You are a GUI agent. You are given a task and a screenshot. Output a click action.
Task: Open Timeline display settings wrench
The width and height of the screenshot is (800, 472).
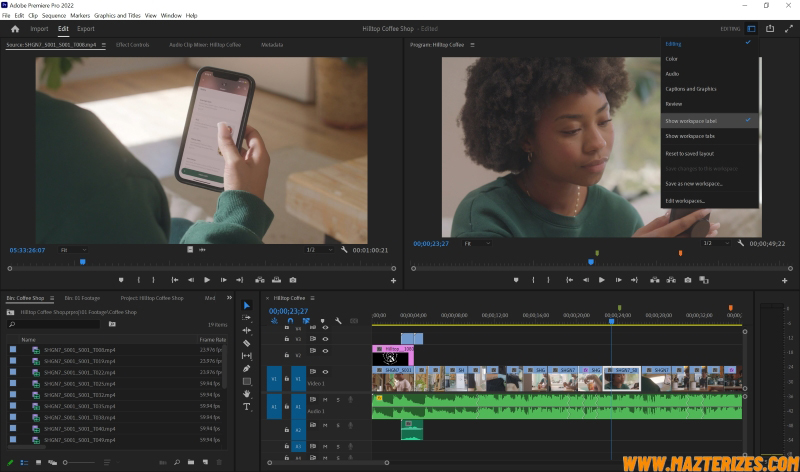(338, 321)
